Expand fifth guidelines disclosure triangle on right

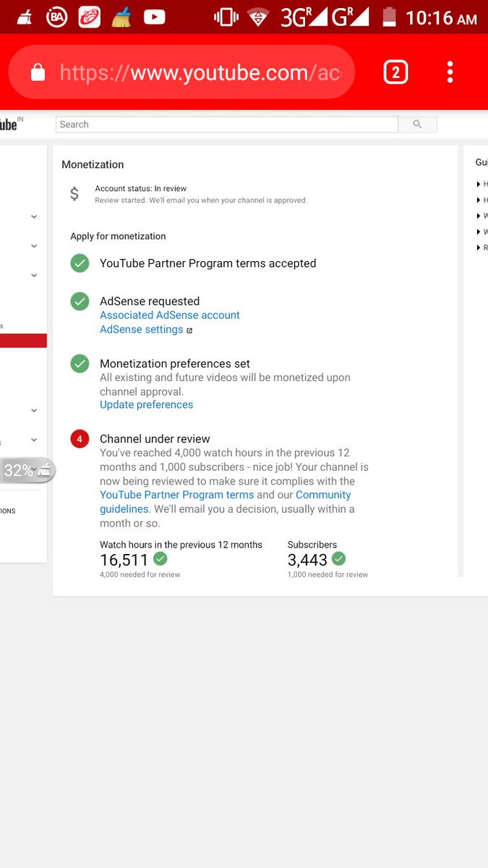coord(479,248)
